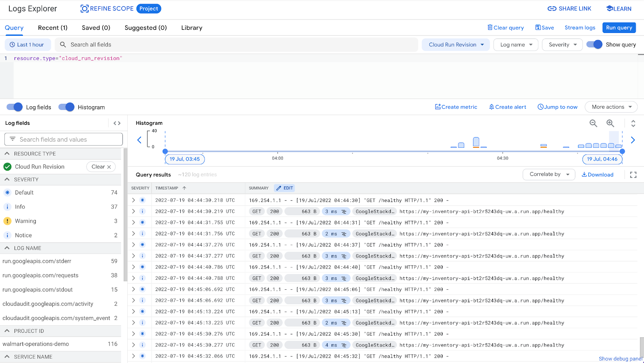
Task: Click the Edit summary pencil icon
Action: [279, 188]
